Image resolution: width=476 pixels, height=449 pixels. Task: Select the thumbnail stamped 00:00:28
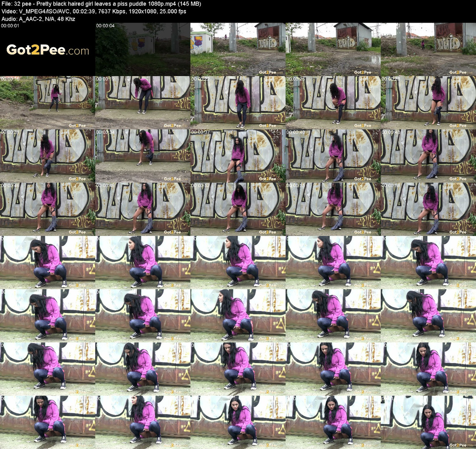coord(428,103)
